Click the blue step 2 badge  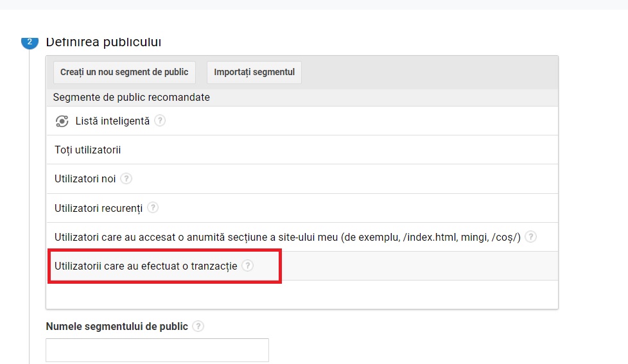click(x=30, y=42)
